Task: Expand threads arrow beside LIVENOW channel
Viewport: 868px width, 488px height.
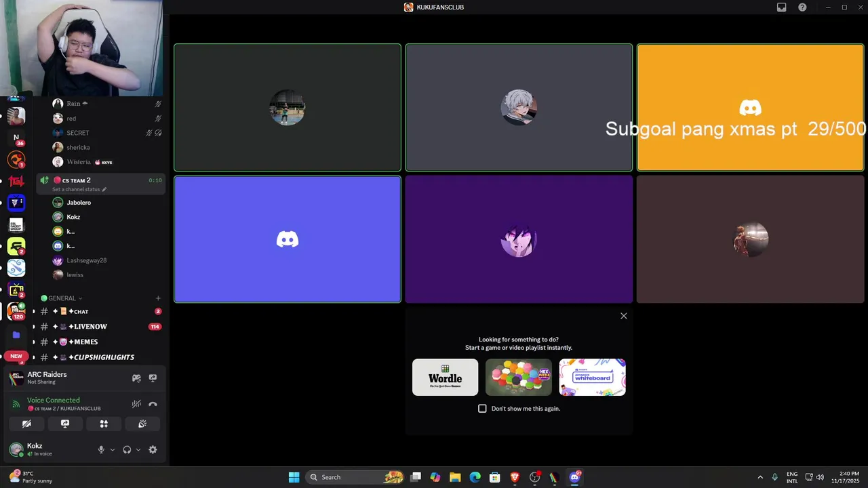Action: tap(34, 327)
